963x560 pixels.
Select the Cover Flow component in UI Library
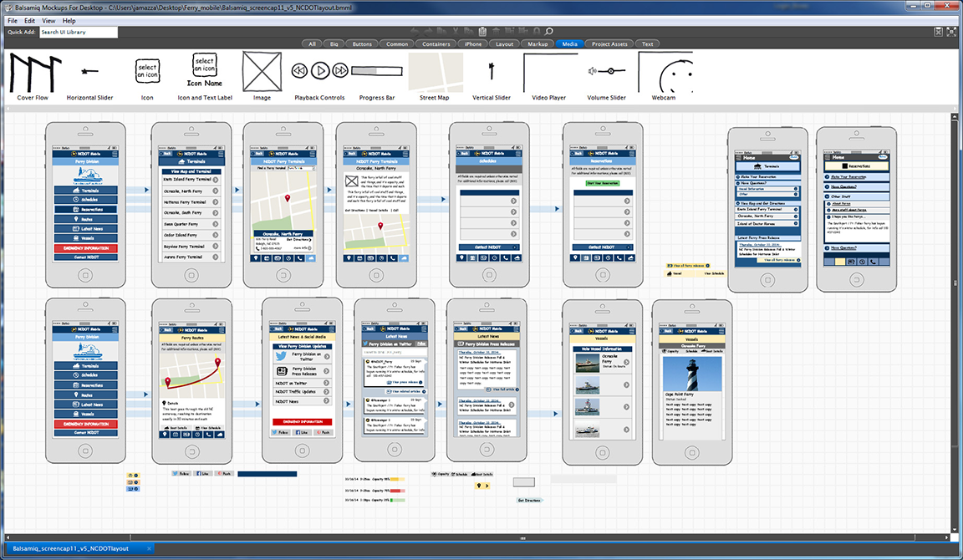[x=33, y=74]
